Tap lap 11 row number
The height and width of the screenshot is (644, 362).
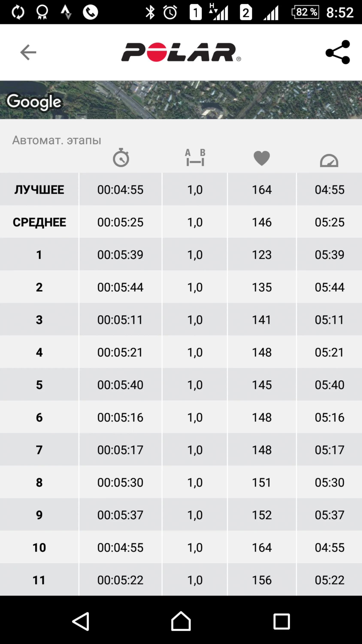(39, 580)
